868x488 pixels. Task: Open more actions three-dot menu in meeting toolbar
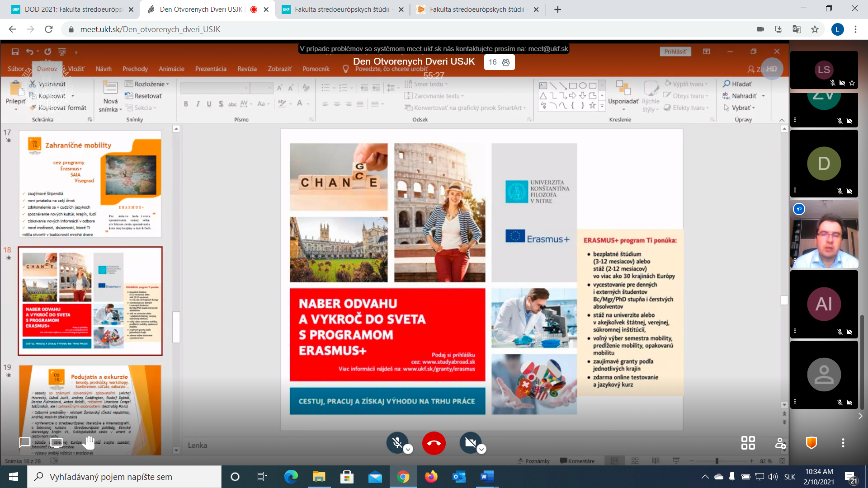(843, 443)
